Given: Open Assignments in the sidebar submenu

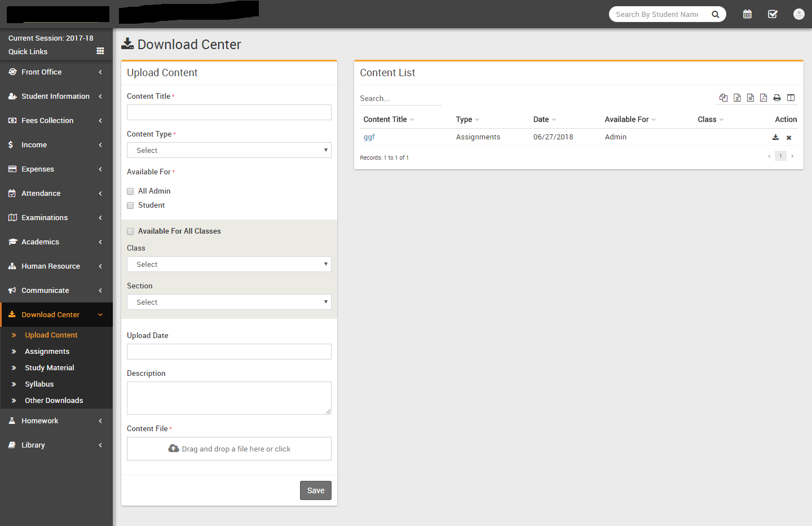Looking at the screenshot, I should click(x=47, y=351).
